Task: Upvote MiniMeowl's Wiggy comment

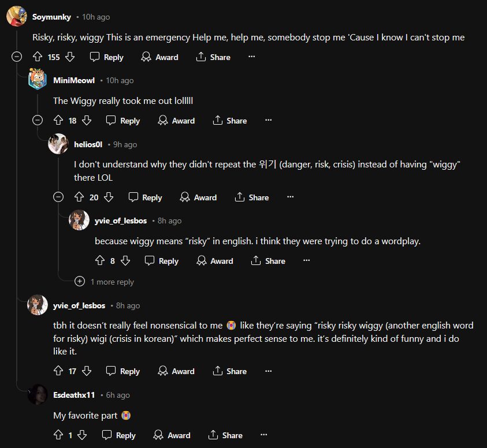Action: tap(58, 121)
